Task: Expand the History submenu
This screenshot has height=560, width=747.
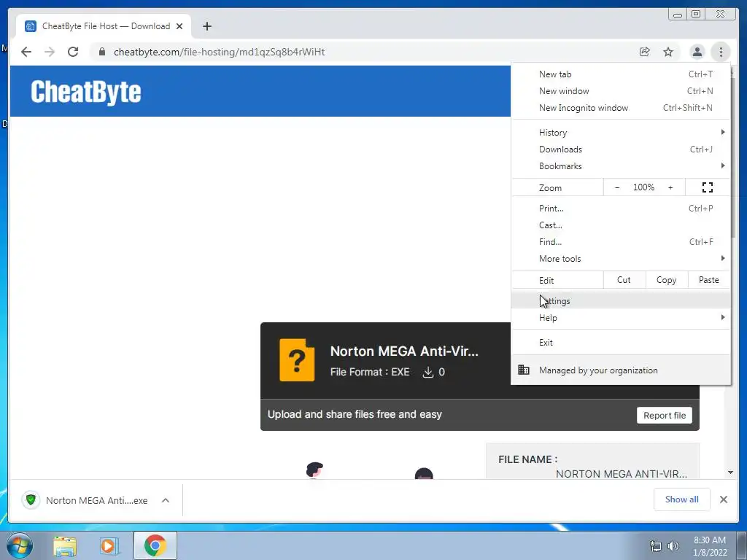Action: [x=621, y=133]
